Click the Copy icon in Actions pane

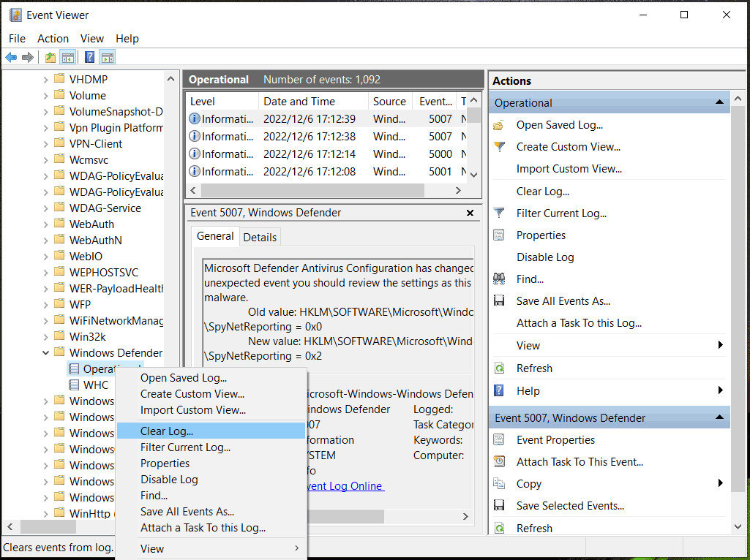click(x=499, y=483)
